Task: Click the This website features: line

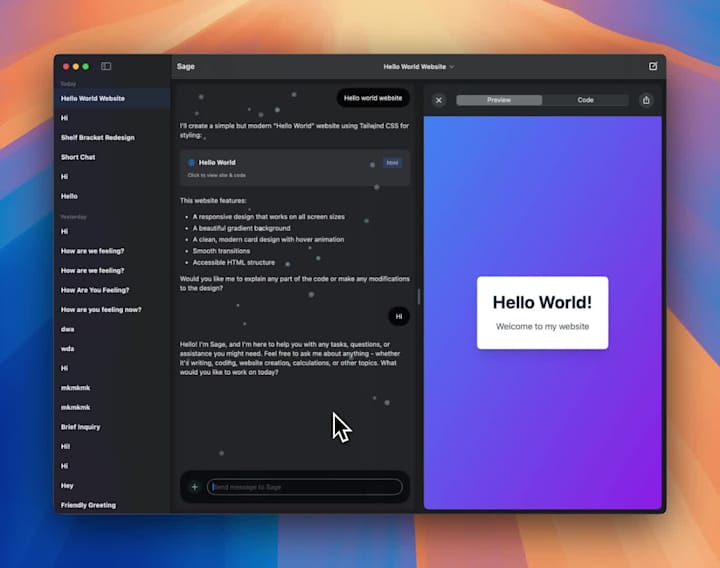Action: 213,201
